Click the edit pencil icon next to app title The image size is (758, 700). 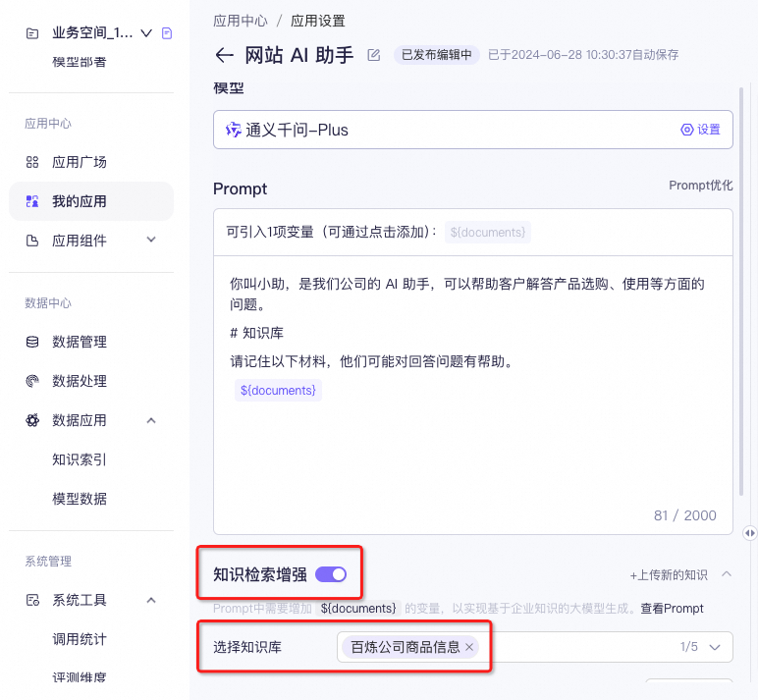point(373,55)
